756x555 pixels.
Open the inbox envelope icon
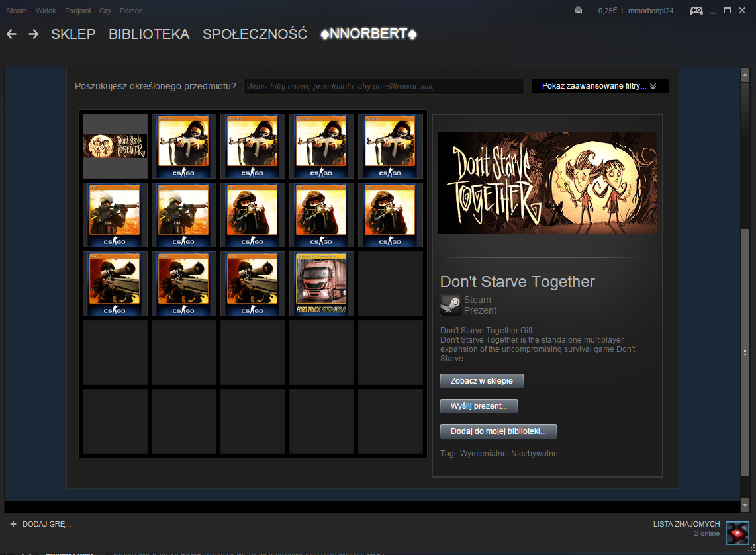(x=578, y=11)
